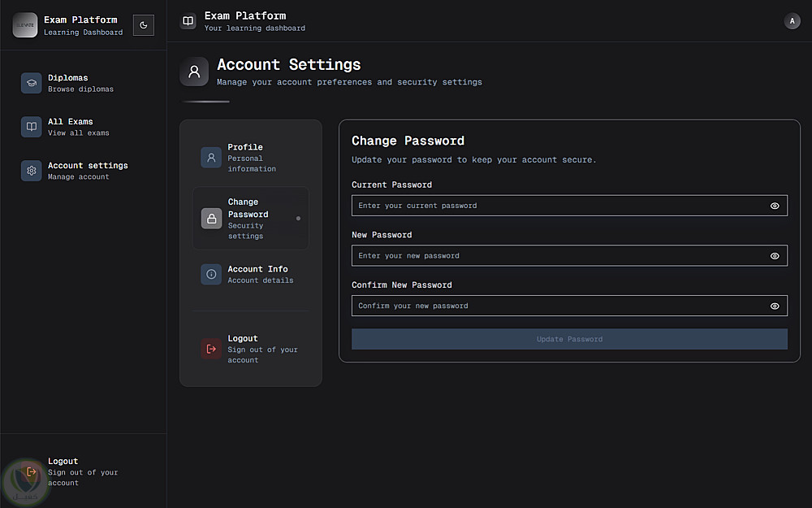Click the red Logout icon in settings panel

point(211,349)
